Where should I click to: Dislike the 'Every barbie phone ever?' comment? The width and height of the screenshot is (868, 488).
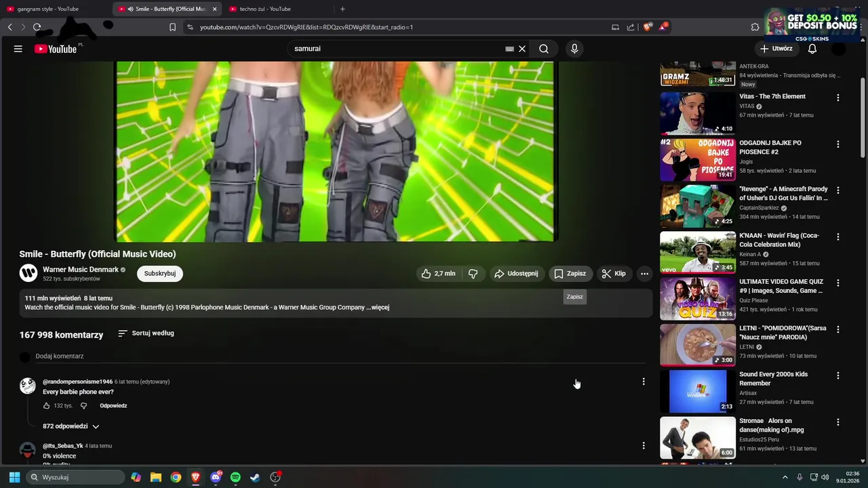83,406
